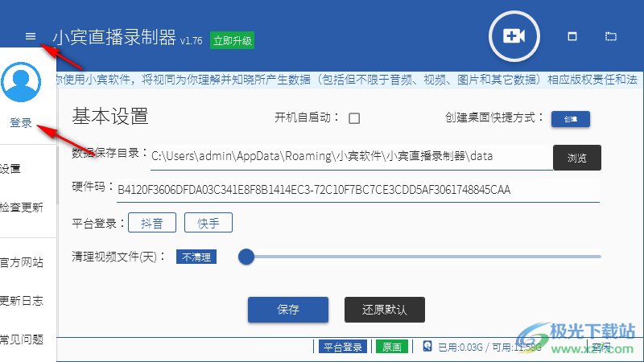Viewport: 644px width, 362px height.
Task: Select 检查更新 in the side menu
Action: [22, 208]
